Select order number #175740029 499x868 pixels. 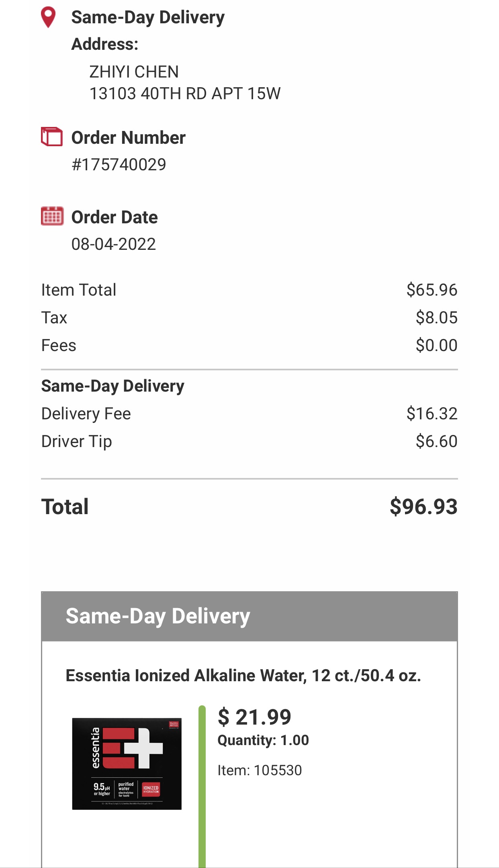119,165
